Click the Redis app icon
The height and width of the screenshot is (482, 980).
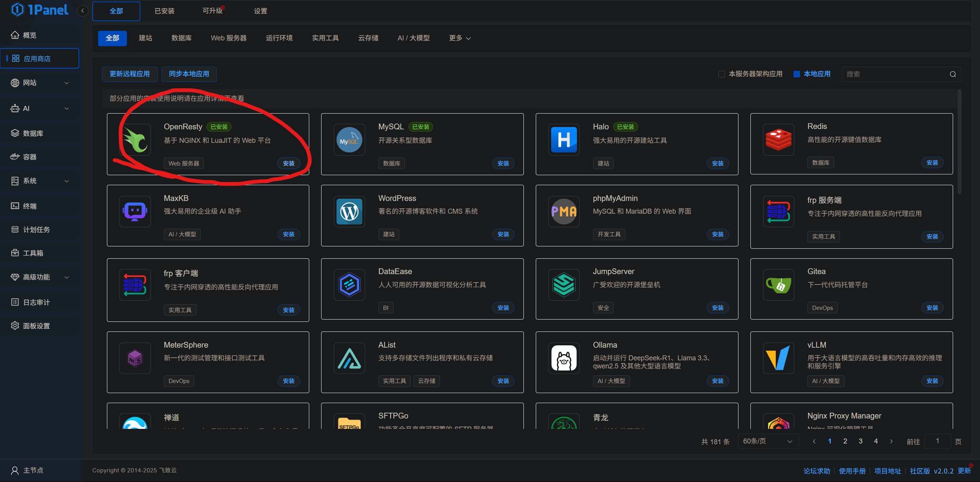coord(778,140)
